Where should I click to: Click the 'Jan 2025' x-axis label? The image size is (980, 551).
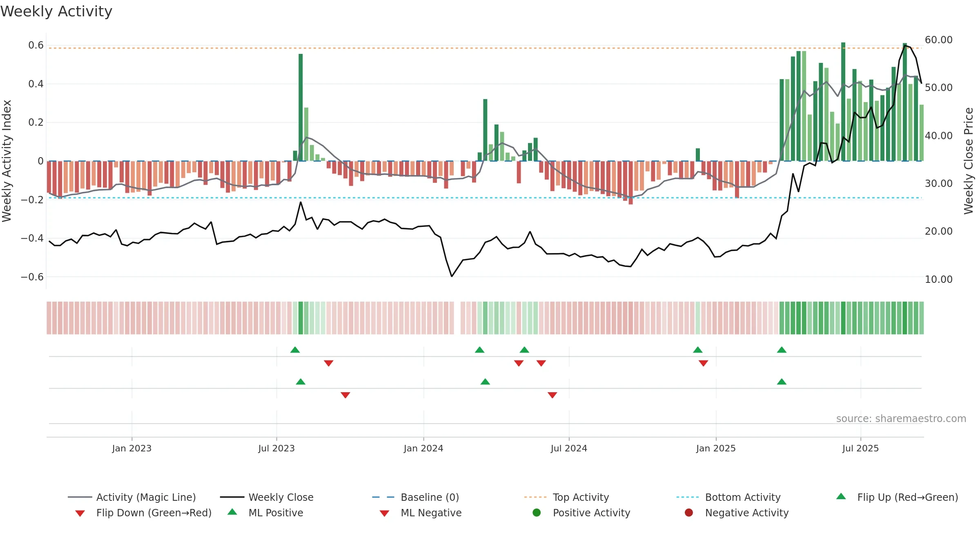click(x=716, y=448)
